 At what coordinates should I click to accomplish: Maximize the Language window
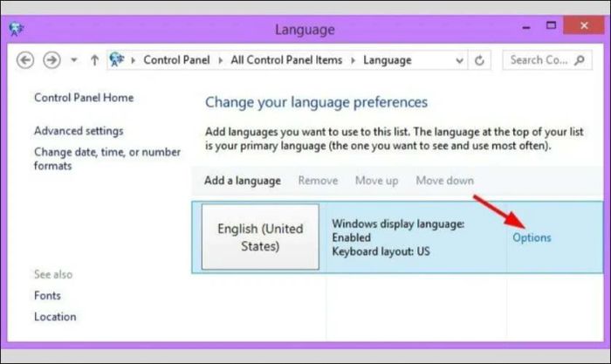tap(551, 25)
